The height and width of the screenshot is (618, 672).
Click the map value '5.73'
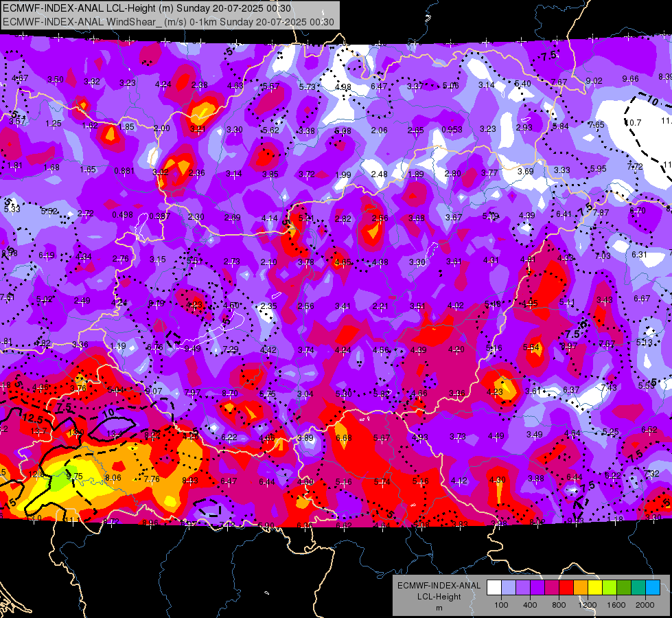(x=307, y=87)
